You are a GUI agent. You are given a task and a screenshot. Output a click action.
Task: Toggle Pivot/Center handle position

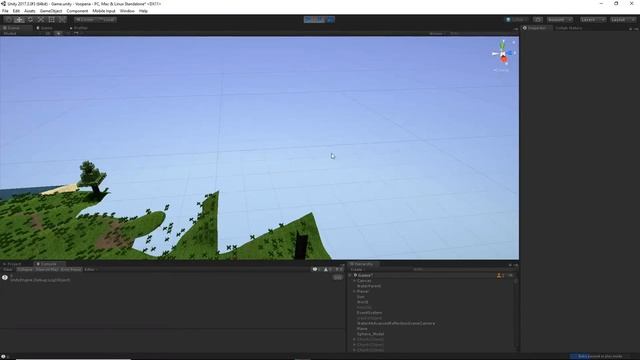[x=85, y=20]
